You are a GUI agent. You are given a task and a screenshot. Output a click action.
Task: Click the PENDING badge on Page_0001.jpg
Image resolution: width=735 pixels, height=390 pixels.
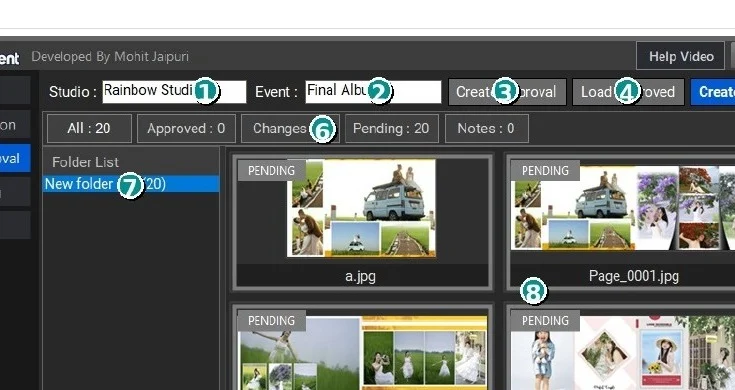click(545, 171)
